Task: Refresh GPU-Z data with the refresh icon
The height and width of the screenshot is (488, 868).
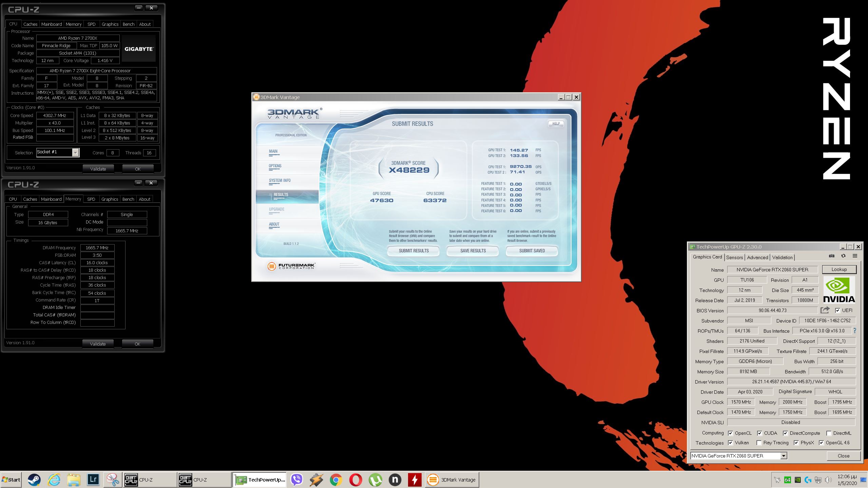Action: pyautogui.click(x=843, y=256)
